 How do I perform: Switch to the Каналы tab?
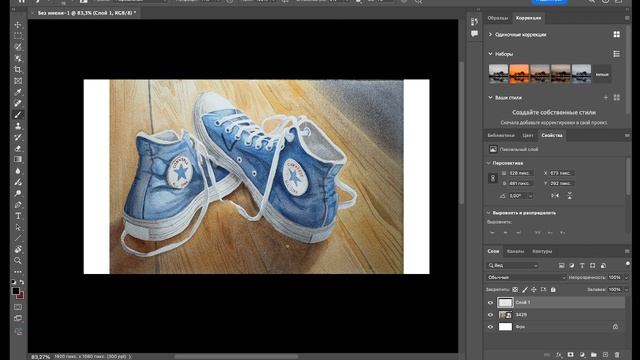pyautogui.click(x=515, y=251)
